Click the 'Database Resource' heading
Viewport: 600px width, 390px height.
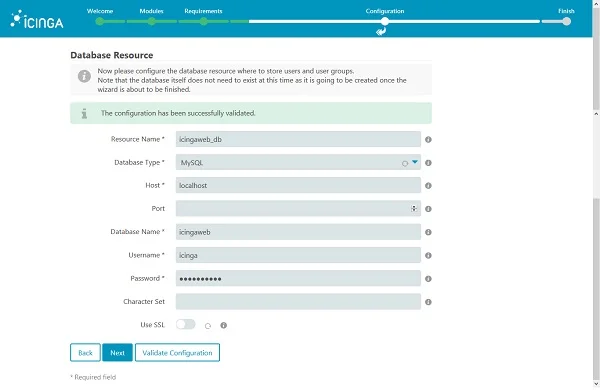click(x=112, y=55)
